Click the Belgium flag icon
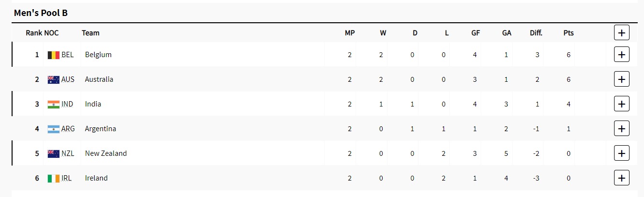This screenshot has height=197, width=644. coord(53,55)
